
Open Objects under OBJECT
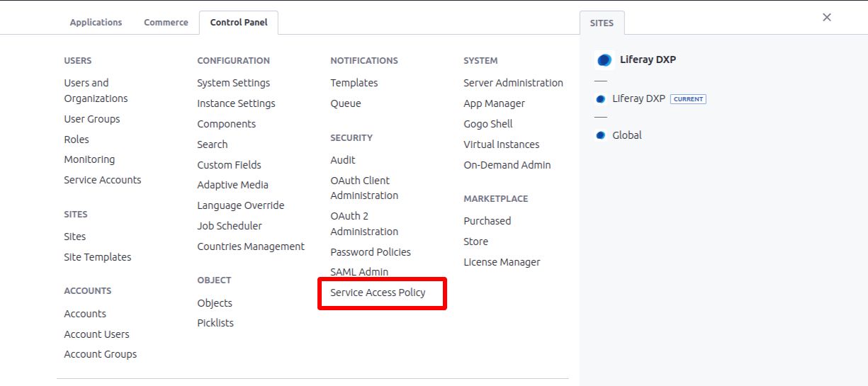(x=215, y=303)
